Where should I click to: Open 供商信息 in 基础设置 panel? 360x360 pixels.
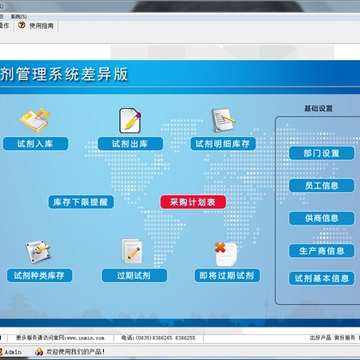pyautogui.click(x=322, y=218)
